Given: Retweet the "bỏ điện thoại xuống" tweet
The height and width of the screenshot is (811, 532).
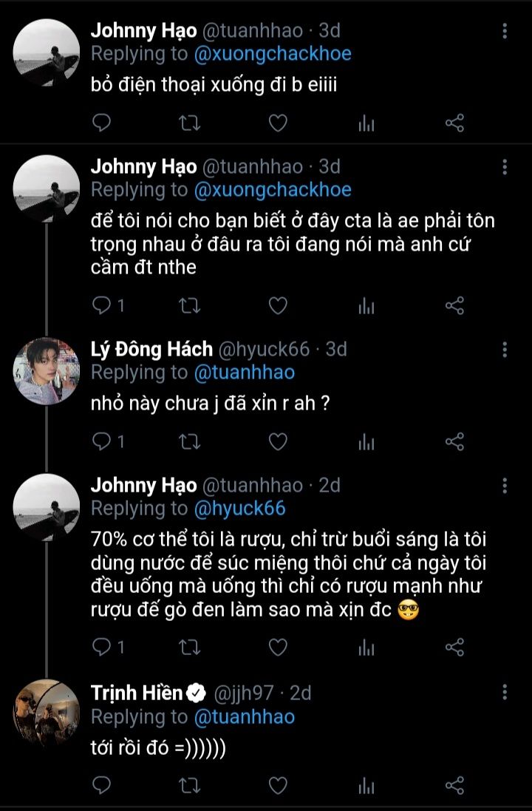Looking at the screenshot, I should click(x=190, y=123).
